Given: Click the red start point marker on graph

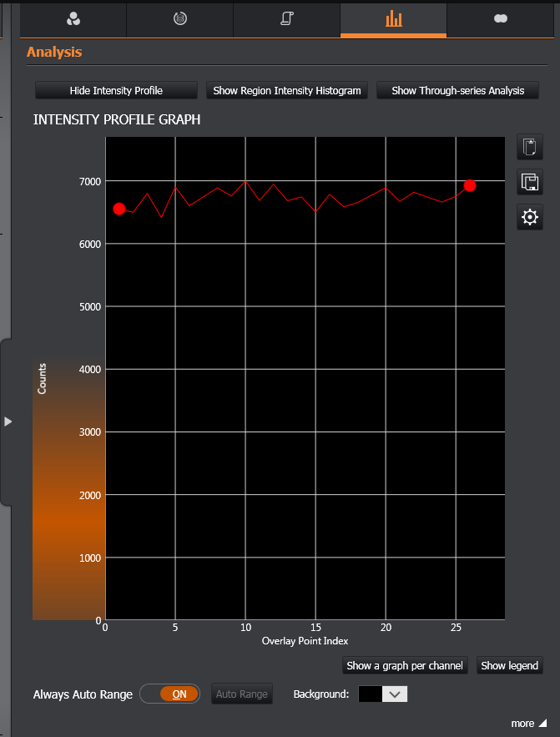Looking at the screenshot, I should (x=119, y=209).
